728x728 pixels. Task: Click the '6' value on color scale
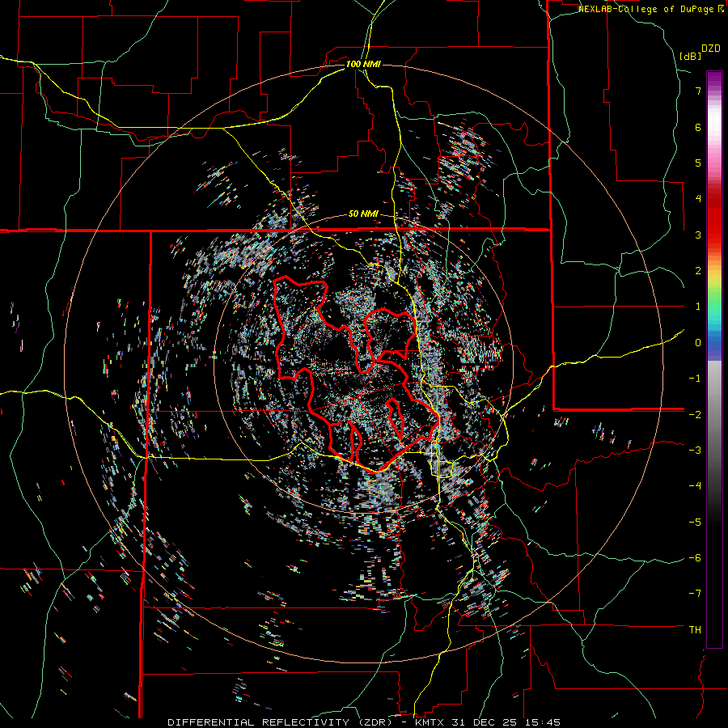click(x=698, y=127)
